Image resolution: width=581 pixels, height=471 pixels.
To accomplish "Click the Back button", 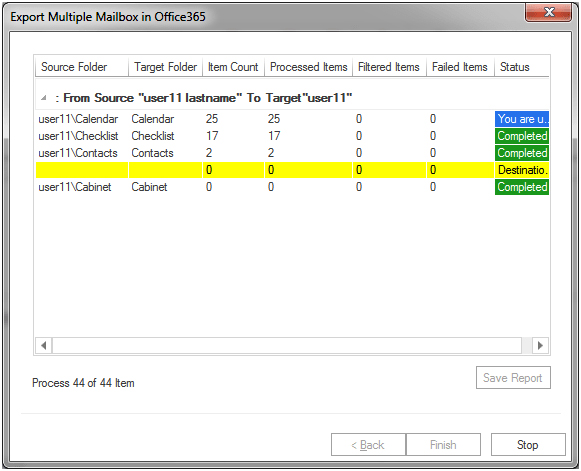I will pyautogui.click(x=368, y=444).
